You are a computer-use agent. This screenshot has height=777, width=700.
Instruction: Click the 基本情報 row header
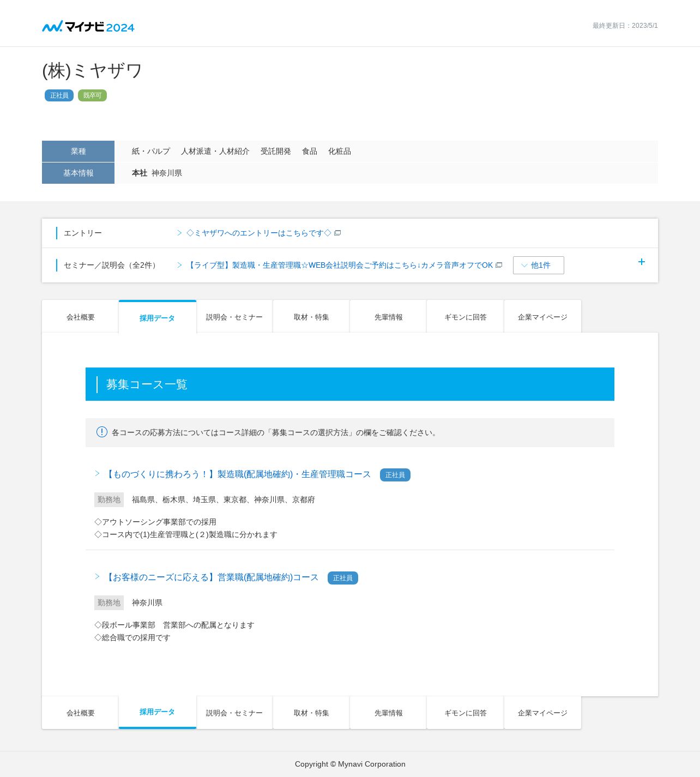point(78,173)
